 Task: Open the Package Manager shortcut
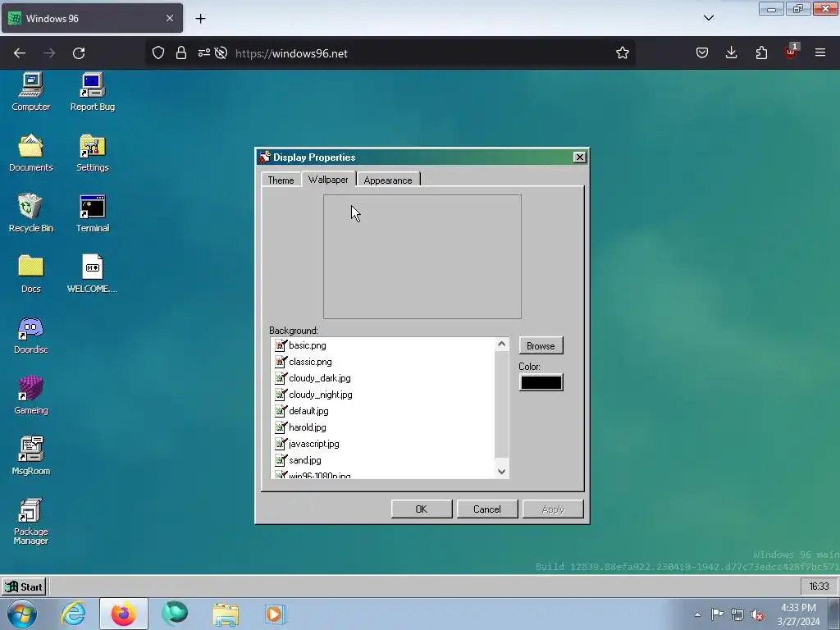31,521
